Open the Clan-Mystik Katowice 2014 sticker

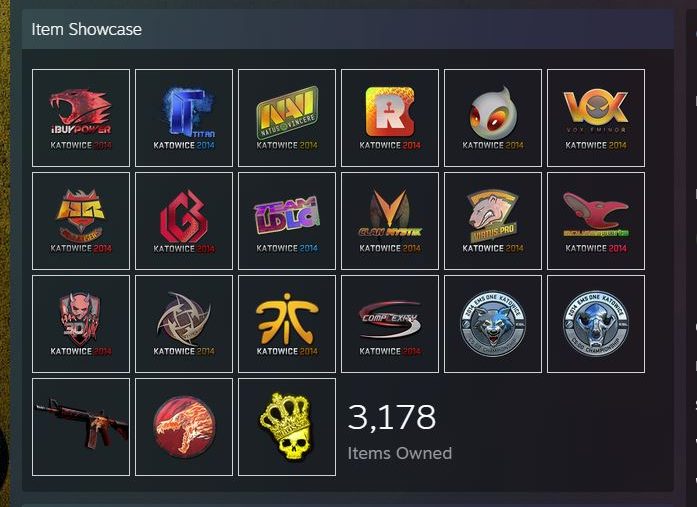[x=390, y=221]
